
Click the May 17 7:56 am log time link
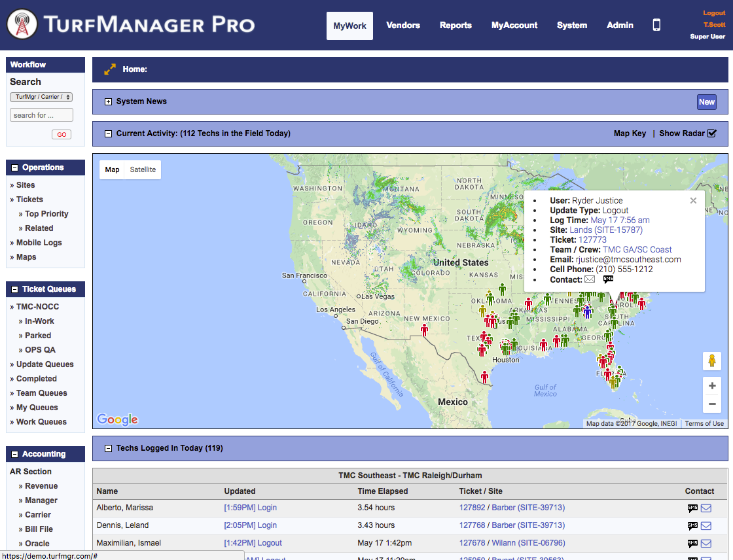tap(620, 220)
